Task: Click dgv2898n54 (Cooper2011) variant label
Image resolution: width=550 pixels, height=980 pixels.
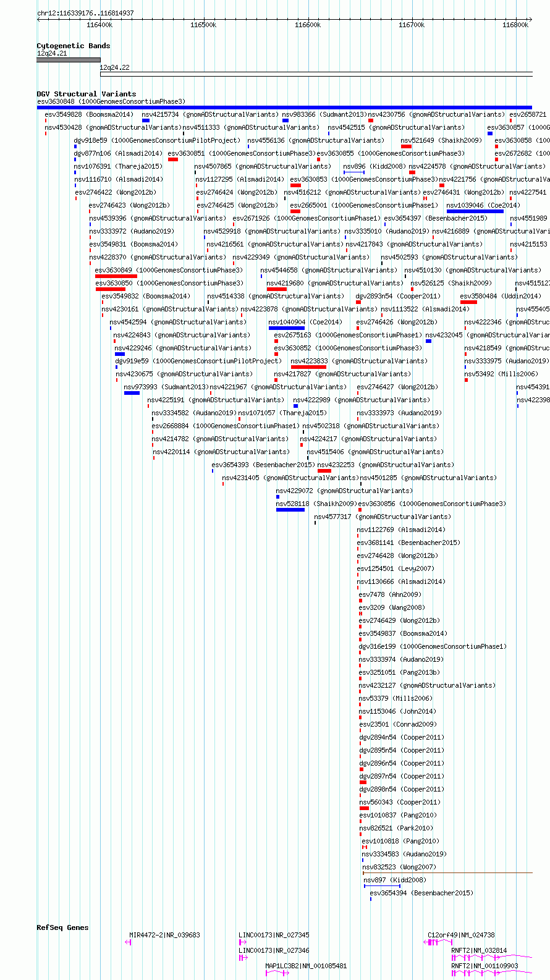Action: [402, 789]
